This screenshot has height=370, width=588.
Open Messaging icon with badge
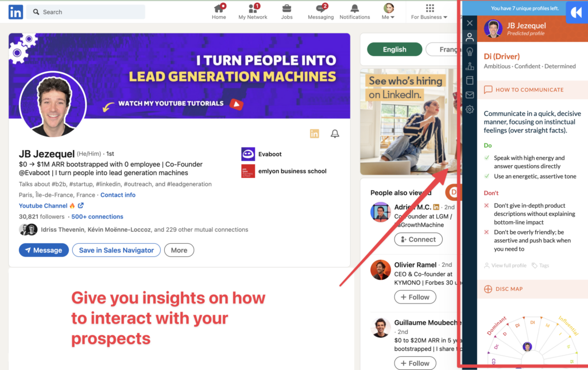(x=321, y=9)
